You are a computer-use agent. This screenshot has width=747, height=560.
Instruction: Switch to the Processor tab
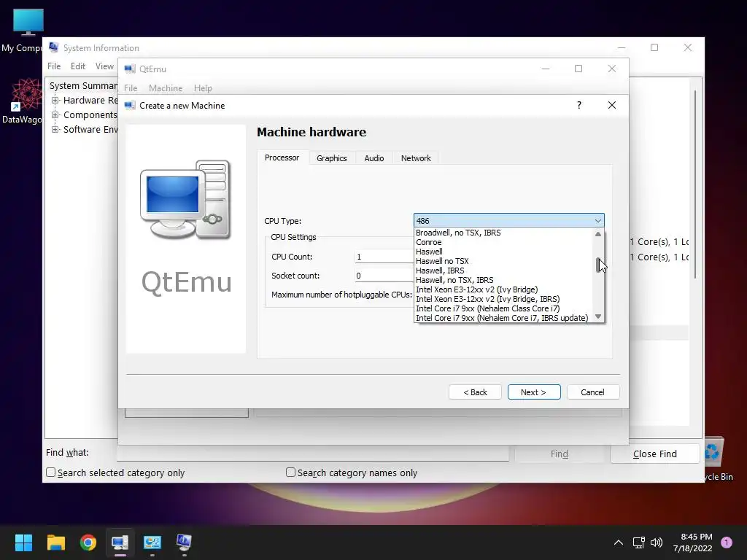coord(282,157)
